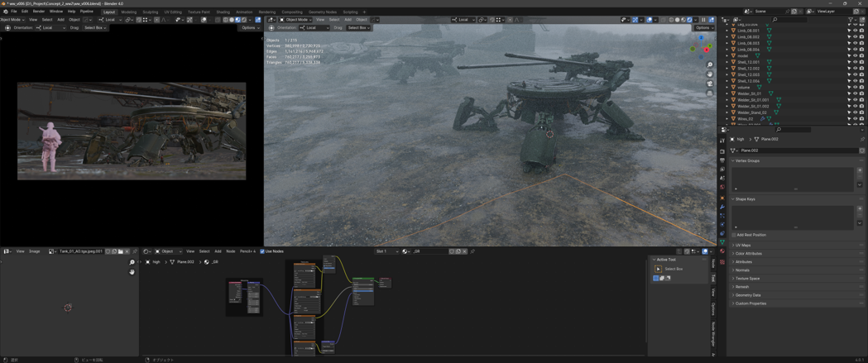The height and width of the screenshot is (363, 868).
Task: Toggle selectability arrow for volume object
Action: [849, 88]
